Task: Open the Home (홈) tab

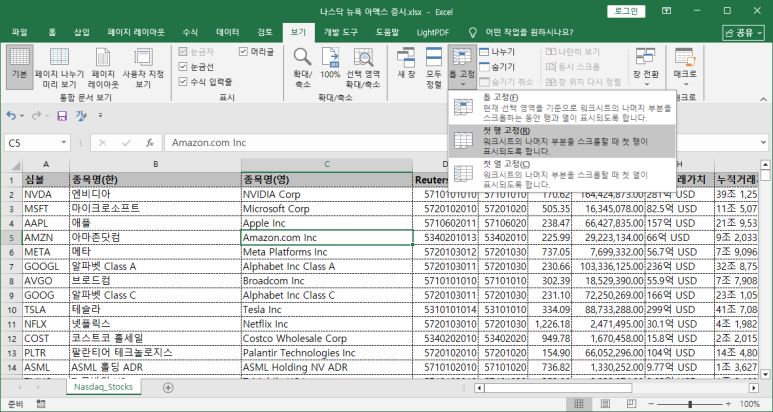Action: (x=52, y=33)
